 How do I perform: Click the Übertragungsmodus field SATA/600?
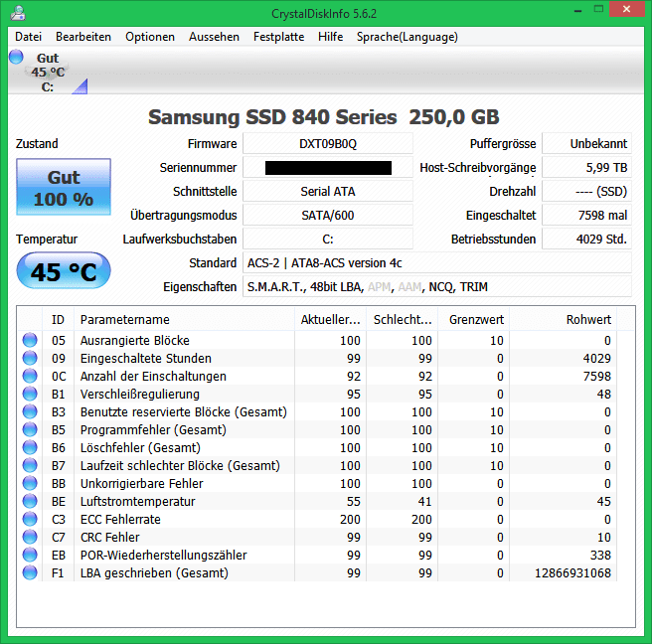(328, 215)
